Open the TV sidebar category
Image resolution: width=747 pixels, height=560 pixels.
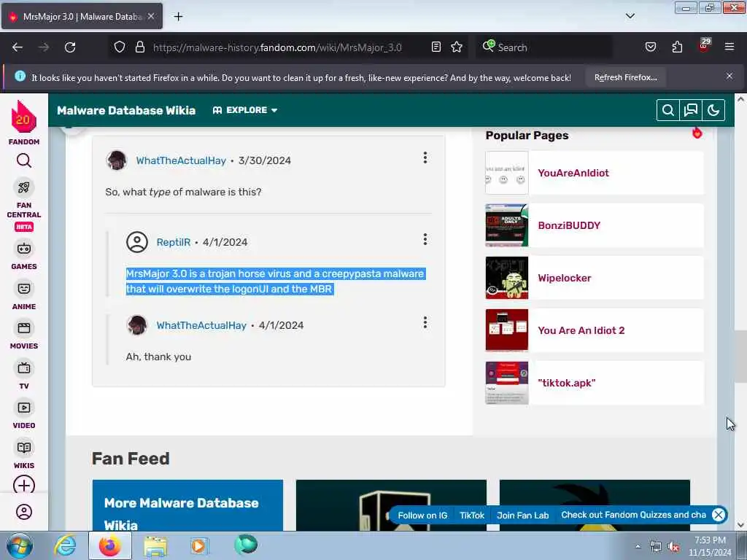tap(24, 376)
